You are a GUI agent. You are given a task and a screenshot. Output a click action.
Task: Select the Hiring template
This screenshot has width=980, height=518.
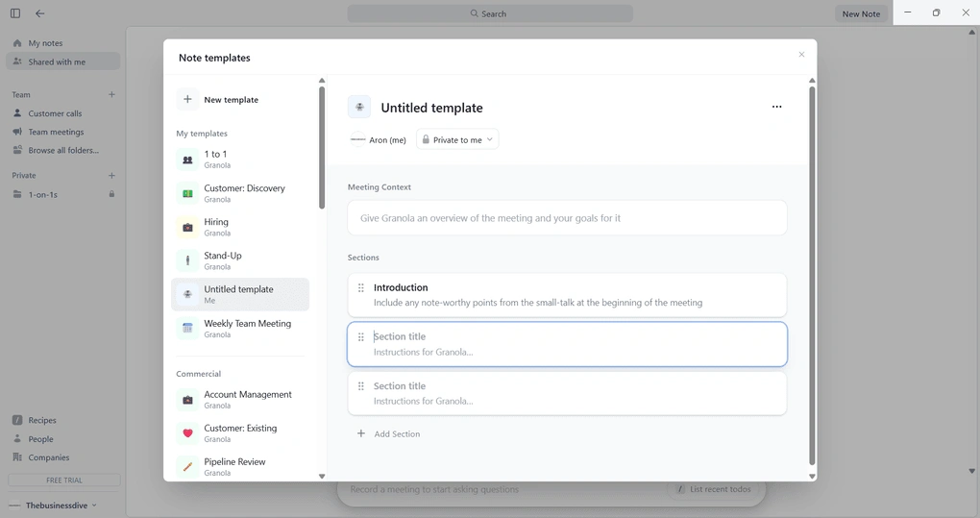click(x=240, y=227)
